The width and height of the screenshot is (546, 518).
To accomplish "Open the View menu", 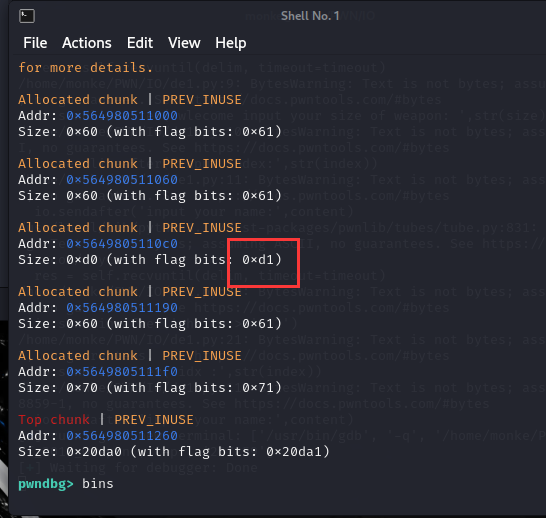I will (184, 43).
